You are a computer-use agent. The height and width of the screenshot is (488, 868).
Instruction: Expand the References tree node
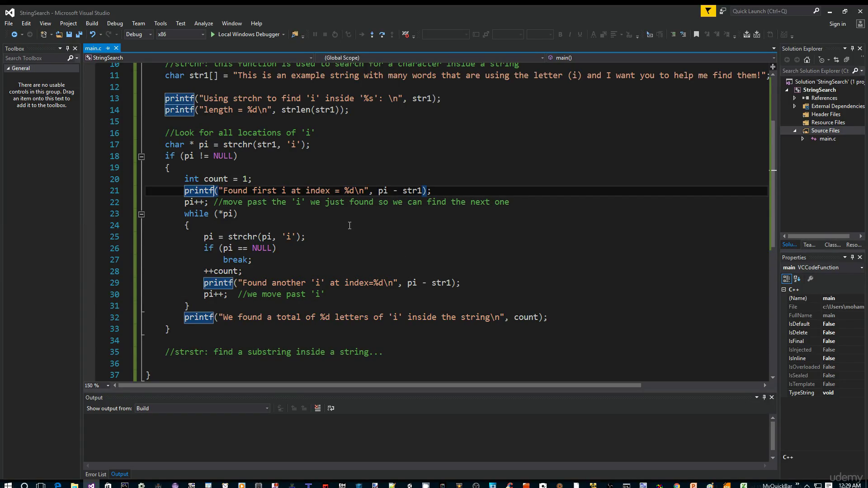coord(794,98)
